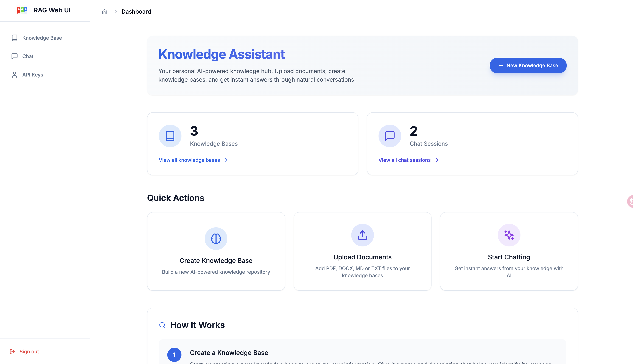Click the upload arrow icon
The image size is (633, 364).
pos(362,235)
